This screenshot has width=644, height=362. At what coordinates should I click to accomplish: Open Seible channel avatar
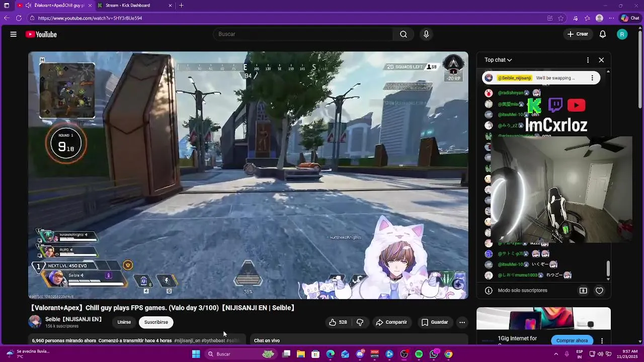35,322
